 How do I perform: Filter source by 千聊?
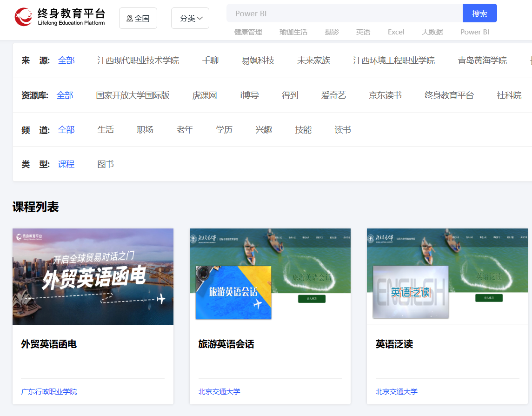click(210, 60)
